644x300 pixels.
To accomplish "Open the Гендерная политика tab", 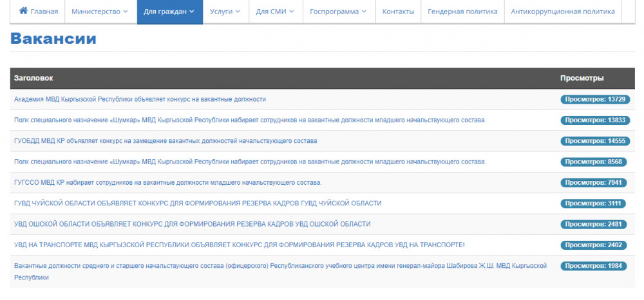I will click(x=462, y=12).
